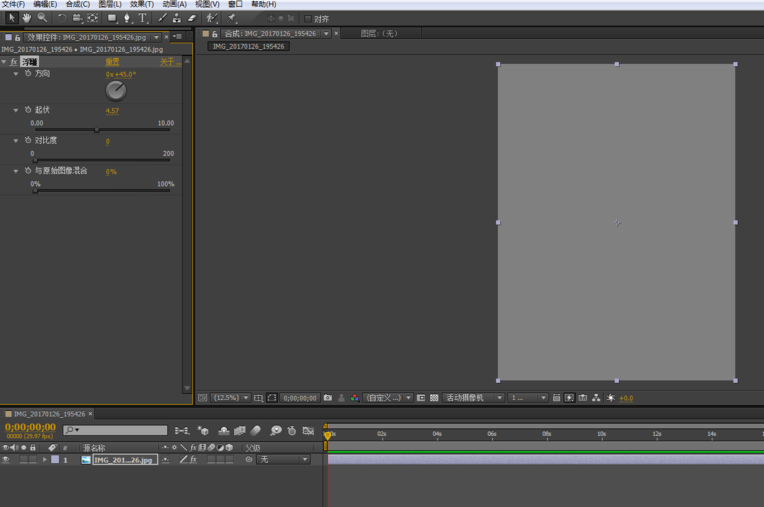Click the 起伏 slider handle
Image resolution: width=764 pixels, height=507 pixels.
97,129
